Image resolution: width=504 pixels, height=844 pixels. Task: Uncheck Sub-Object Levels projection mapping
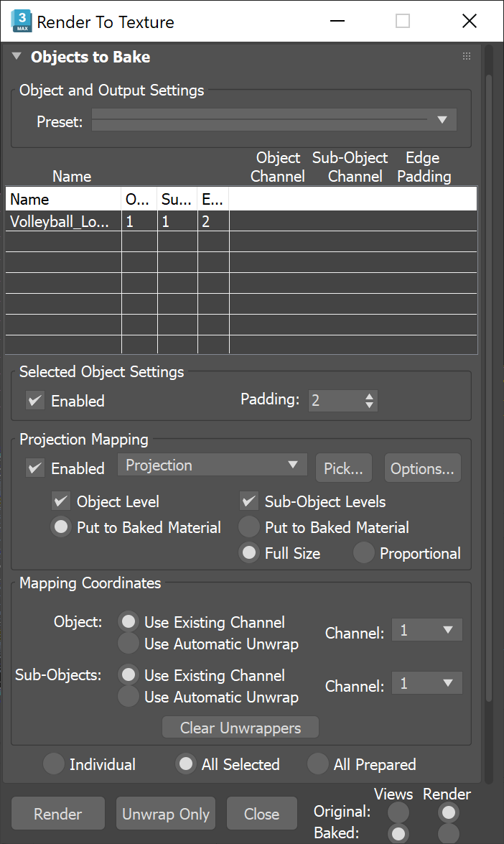(x=248, y=501)
